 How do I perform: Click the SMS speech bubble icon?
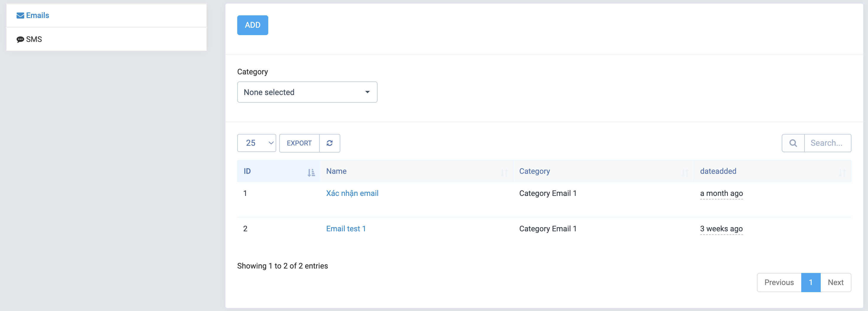(20, 39)
